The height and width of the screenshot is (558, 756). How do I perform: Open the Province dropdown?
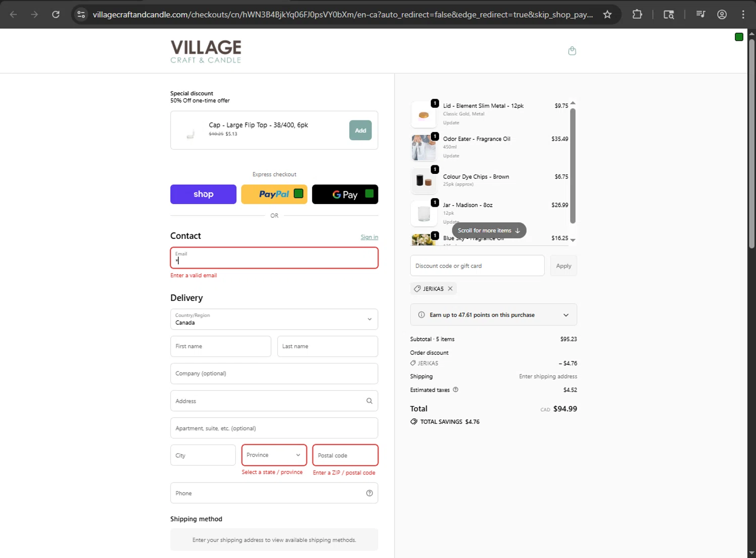[x=274, y=455]
